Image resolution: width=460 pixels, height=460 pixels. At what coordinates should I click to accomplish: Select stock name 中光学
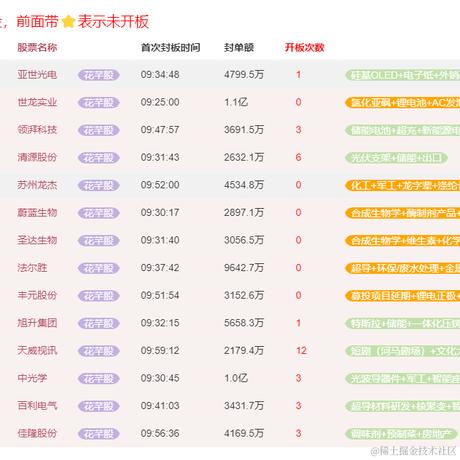pos(32,378)
